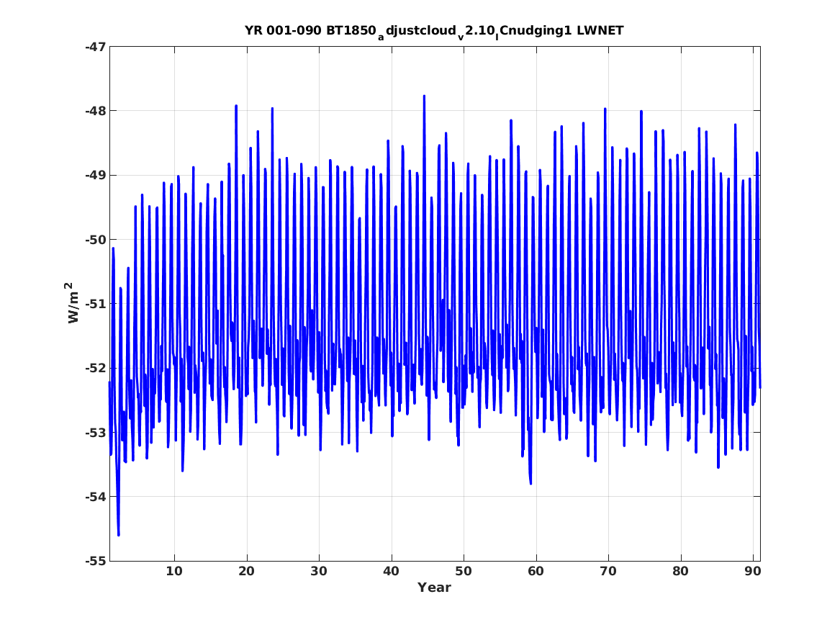Click the x-axis tick label '30'
This screenshot has height=630, width=840.
coord(319,571)
